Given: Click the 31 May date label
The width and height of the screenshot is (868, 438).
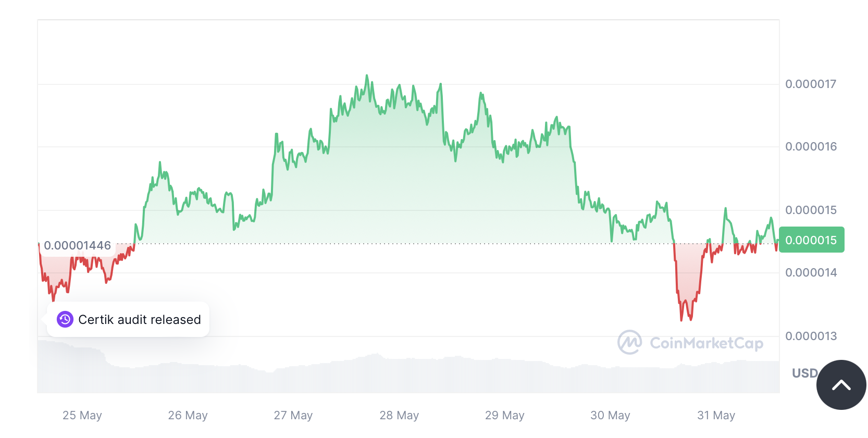Looking at the screenshot, I should click(x=716, y=415).
